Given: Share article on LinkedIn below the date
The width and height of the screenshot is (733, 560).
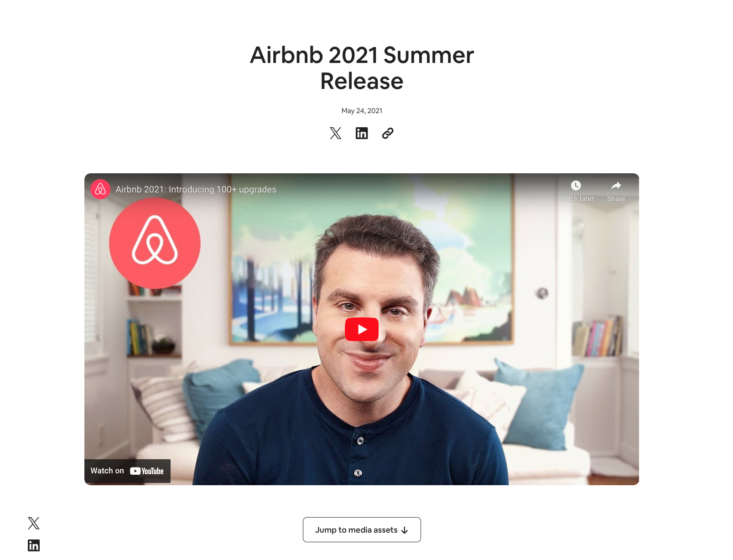Looking at the screenshot, I should click(362, 133).
